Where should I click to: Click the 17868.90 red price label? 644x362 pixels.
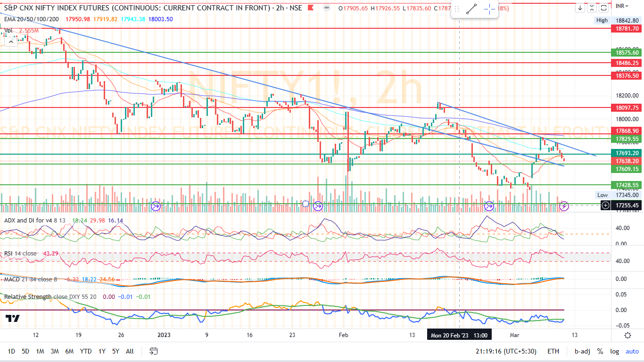(626, 131)
